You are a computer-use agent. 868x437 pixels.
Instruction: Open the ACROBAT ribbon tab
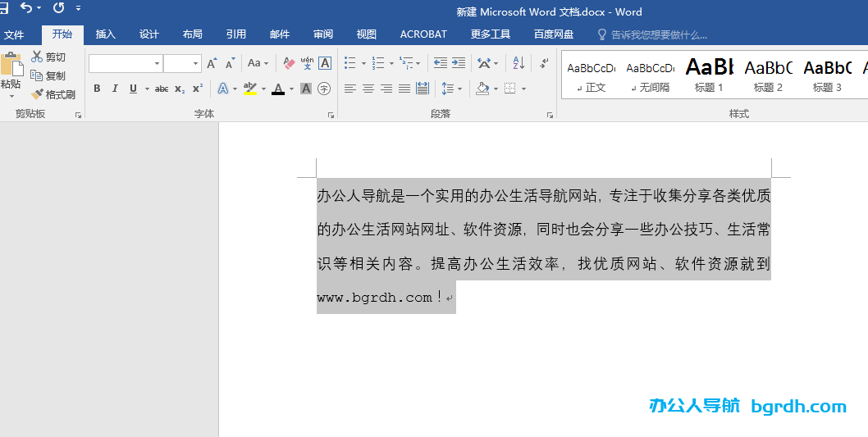(x=423, y=34)
